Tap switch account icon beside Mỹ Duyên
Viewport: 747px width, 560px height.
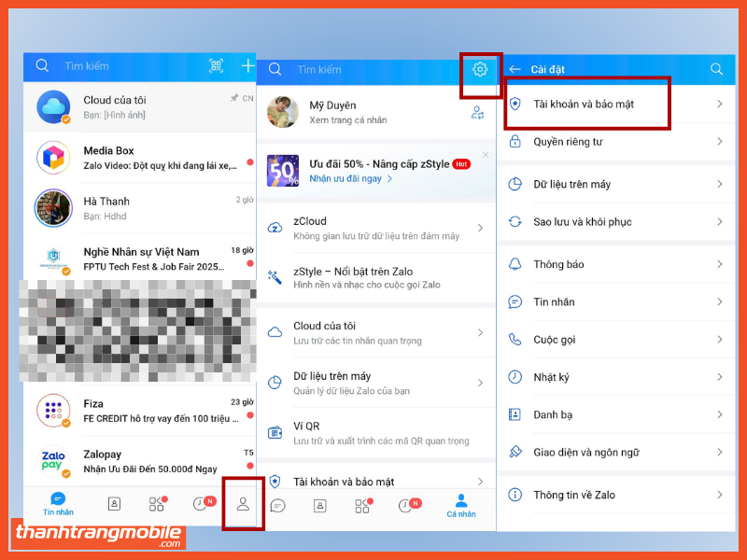coord(477,113)
